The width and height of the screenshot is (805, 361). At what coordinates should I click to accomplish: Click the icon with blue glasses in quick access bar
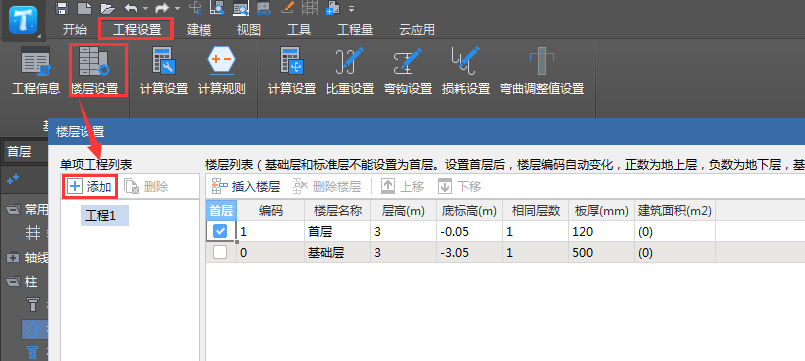[x=264, y=8]
